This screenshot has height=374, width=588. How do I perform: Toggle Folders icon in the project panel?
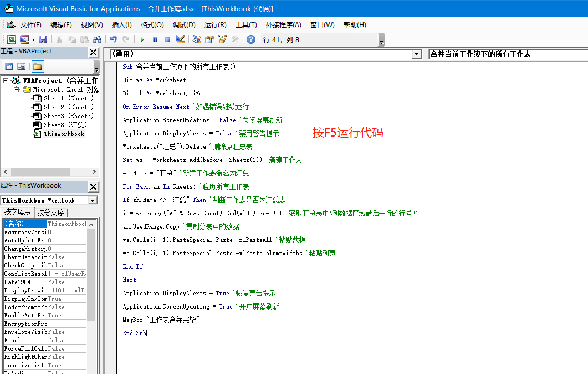38,67
